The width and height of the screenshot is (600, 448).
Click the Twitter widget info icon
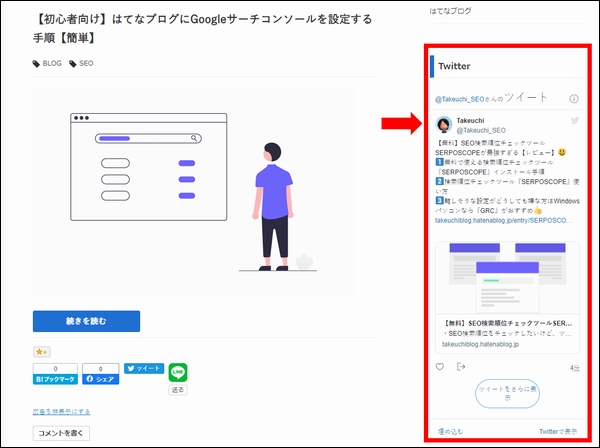pyautogui.click(x=574, y=99)
